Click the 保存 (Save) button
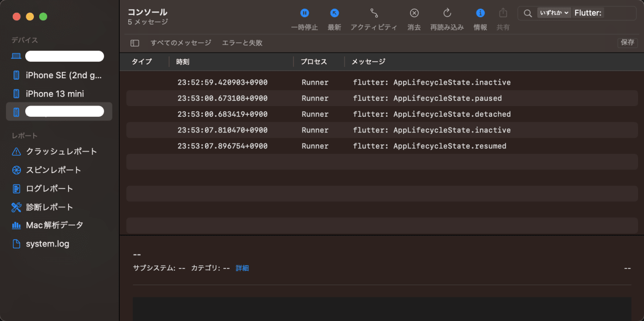The height and width of the screenshot is (321, 644). (627, 43)
